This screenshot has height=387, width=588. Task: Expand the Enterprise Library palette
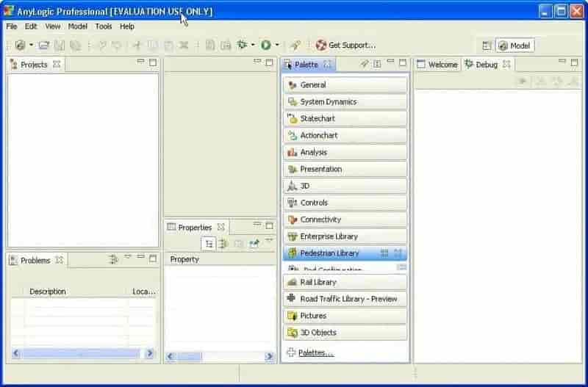tap(345, 236)
